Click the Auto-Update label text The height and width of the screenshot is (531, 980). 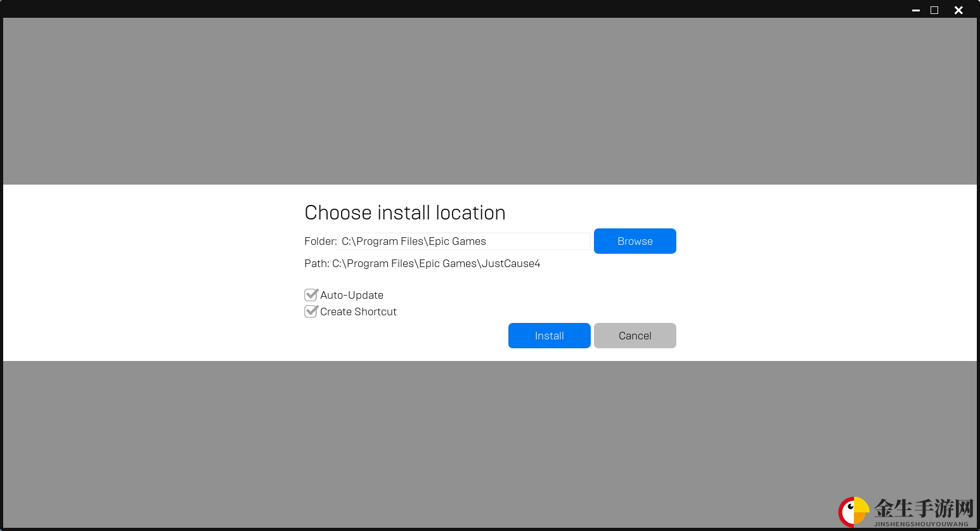pyautogui.click(x=352, y=295)
